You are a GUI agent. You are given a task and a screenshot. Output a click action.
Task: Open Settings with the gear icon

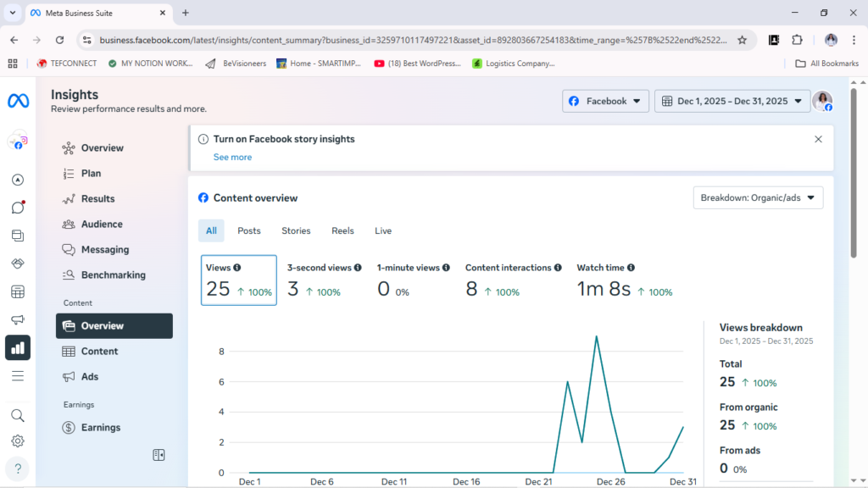(18, 441)
